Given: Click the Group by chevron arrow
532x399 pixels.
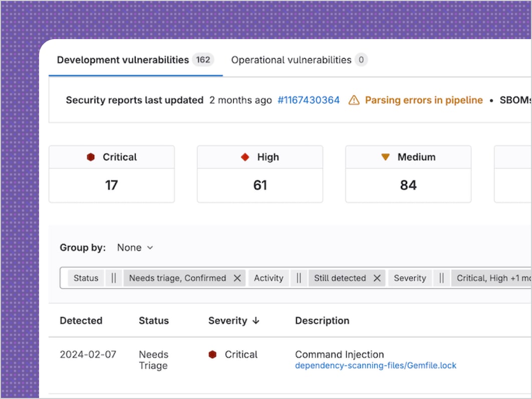Looking at the screenshot, I should point(150,248).
